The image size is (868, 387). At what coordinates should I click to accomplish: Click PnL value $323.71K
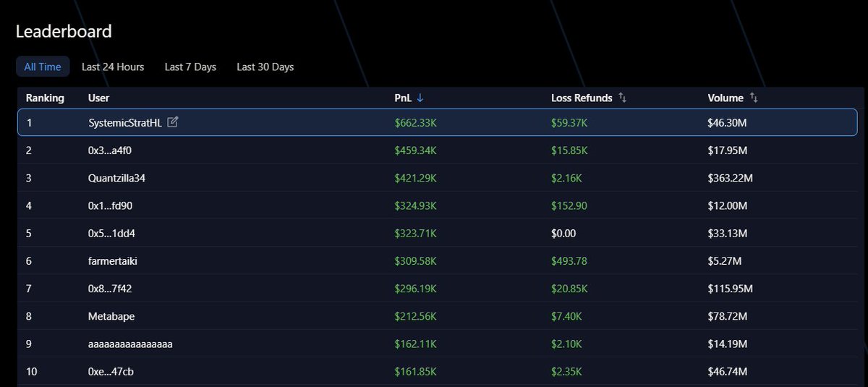415,234
